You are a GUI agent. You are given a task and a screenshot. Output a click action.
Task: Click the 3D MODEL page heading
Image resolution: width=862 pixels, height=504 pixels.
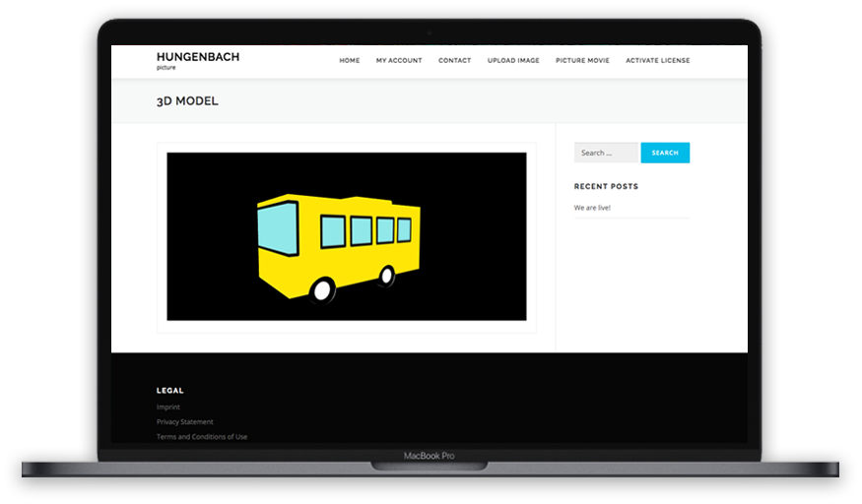[187, 101]
